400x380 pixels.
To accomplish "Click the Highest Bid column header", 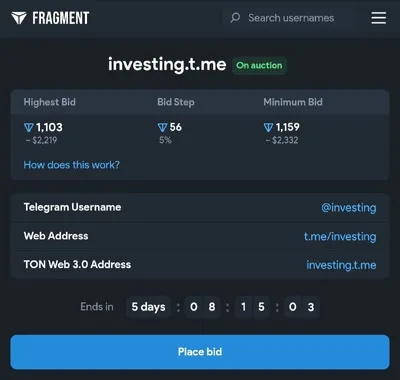I will 49,102.
